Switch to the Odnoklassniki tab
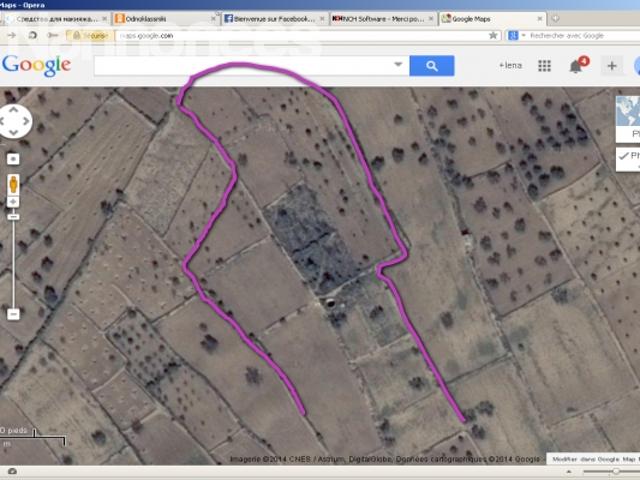 [165, 19]
